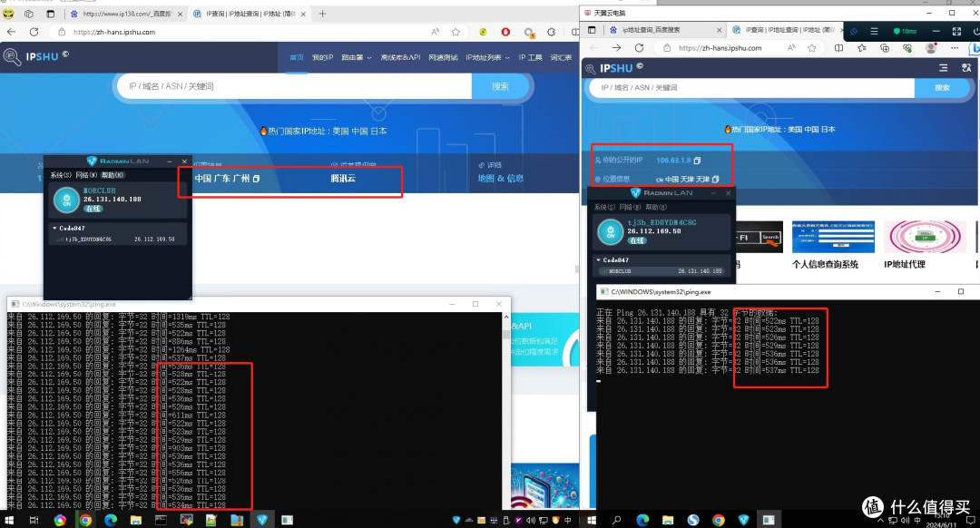This screenshot has width=980, height=528.
Task: Go back in the left browser window
Action: (x=11, y=32)
